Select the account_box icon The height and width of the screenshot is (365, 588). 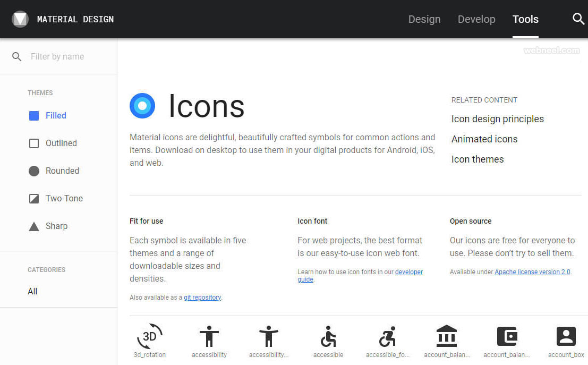pyautogui.click(x=566, y=336)
